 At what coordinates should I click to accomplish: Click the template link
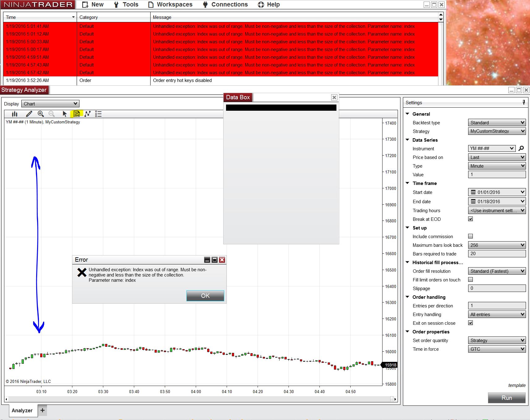517,385
